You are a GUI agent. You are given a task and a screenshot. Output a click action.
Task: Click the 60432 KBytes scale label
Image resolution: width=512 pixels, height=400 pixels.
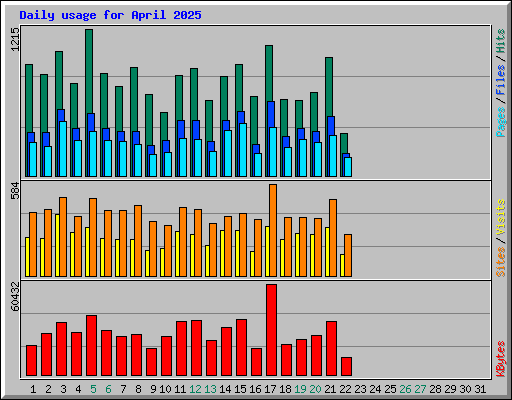tap(15, 296)
